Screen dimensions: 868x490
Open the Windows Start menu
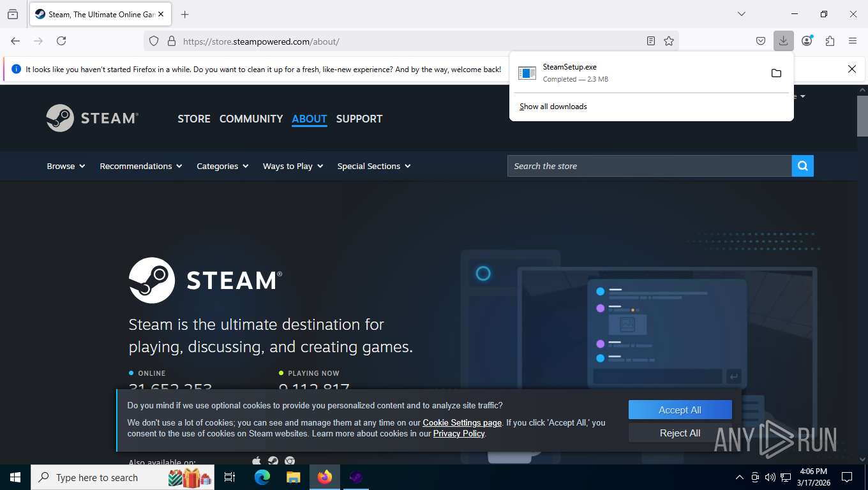tap(15, 477)
